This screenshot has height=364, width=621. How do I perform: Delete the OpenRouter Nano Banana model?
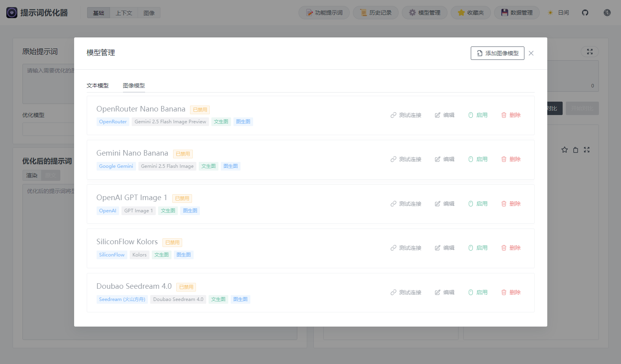[511, 115]
